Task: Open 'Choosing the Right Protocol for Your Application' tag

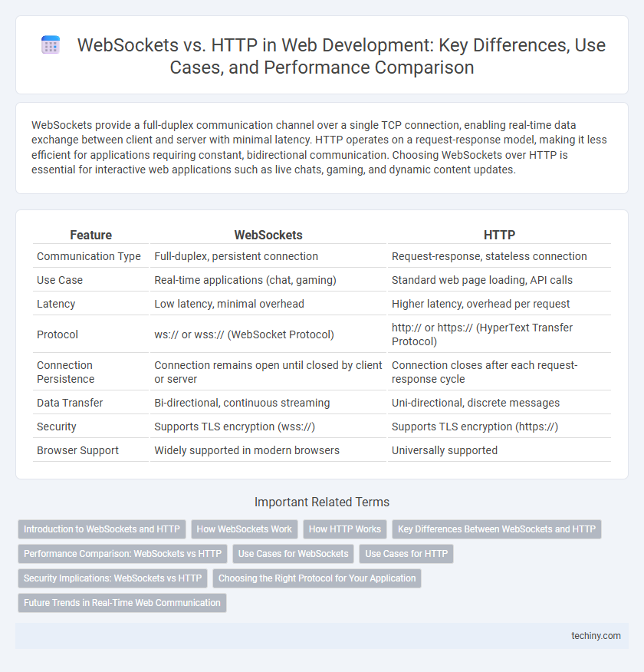Action: [x=317, y=578]
